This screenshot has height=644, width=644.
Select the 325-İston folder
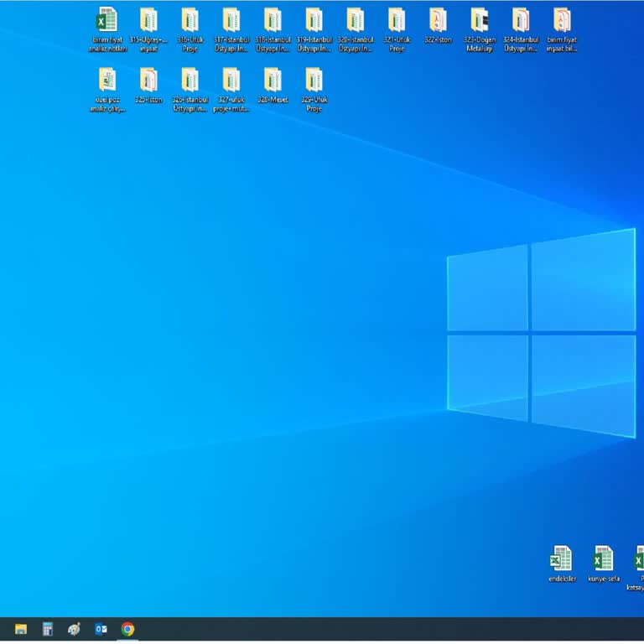(148, 86)
